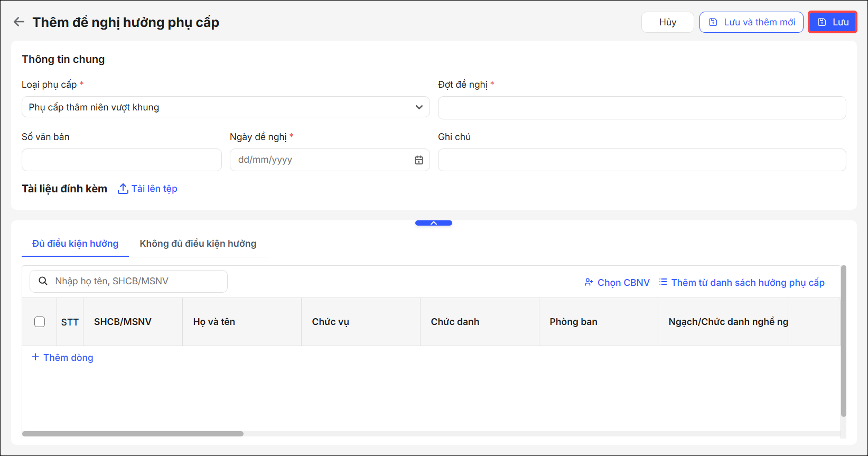868x456 pixels.
Task: Click the back arrow icon
Action: [x=19, y=22]
